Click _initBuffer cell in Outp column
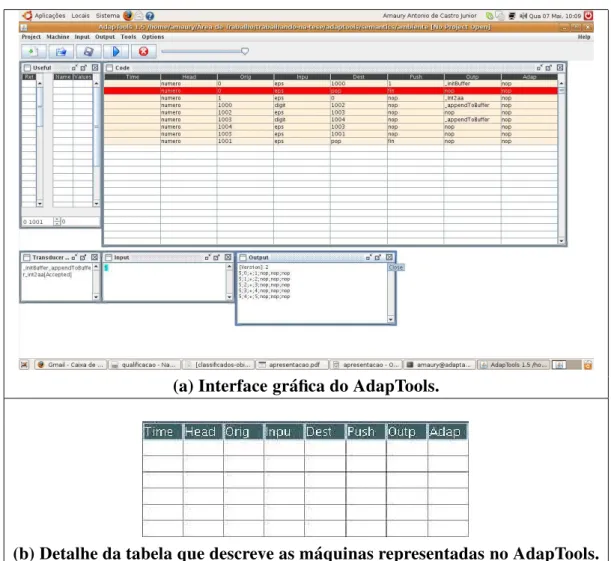Screen dimensions: 611x561 472,84
